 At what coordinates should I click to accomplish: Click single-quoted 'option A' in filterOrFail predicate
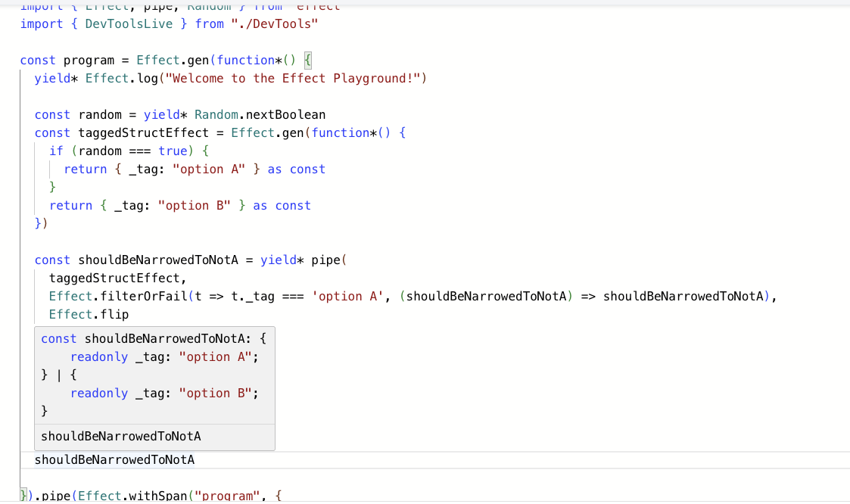[x=347, y=297]
